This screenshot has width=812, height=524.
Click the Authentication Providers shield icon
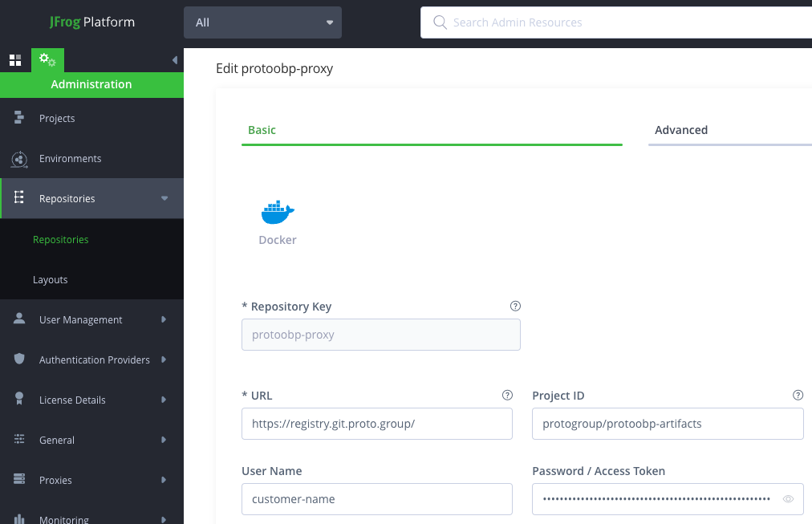pos(19,359)
